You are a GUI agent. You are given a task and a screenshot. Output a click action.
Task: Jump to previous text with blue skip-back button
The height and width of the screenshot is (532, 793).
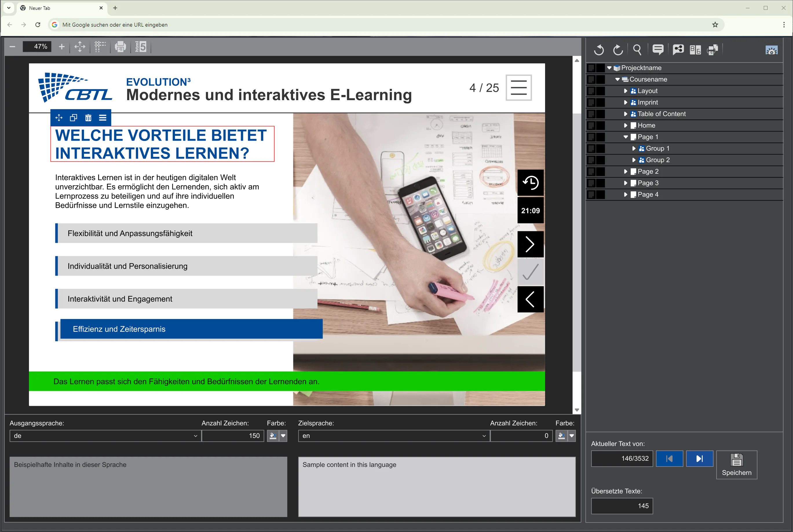tap(669, 459)
